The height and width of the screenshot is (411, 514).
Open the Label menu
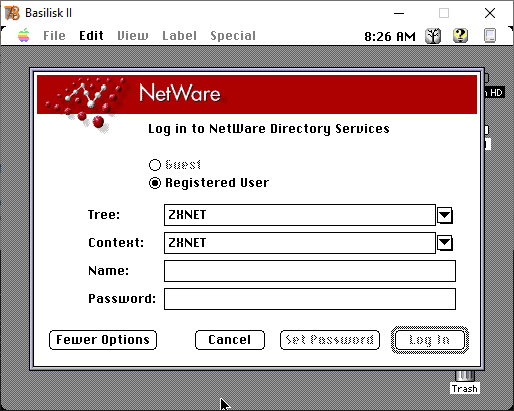[179, 36]
